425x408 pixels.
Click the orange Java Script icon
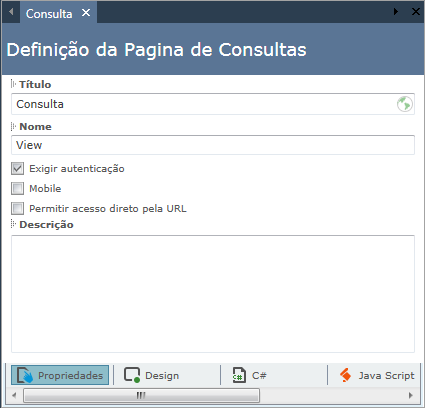(345, 375)
